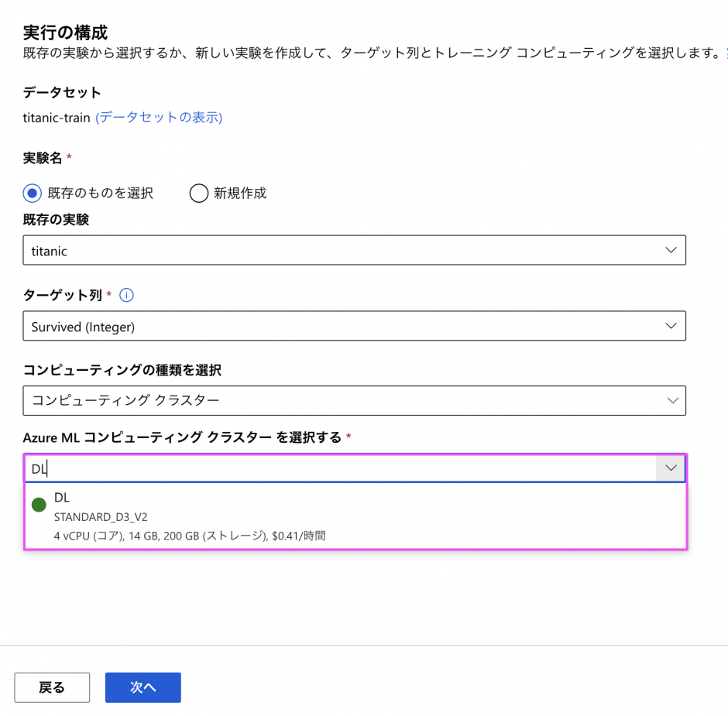
Task: Expand the 既存の実験 dropdown chevron
Action: pos(671,250)
